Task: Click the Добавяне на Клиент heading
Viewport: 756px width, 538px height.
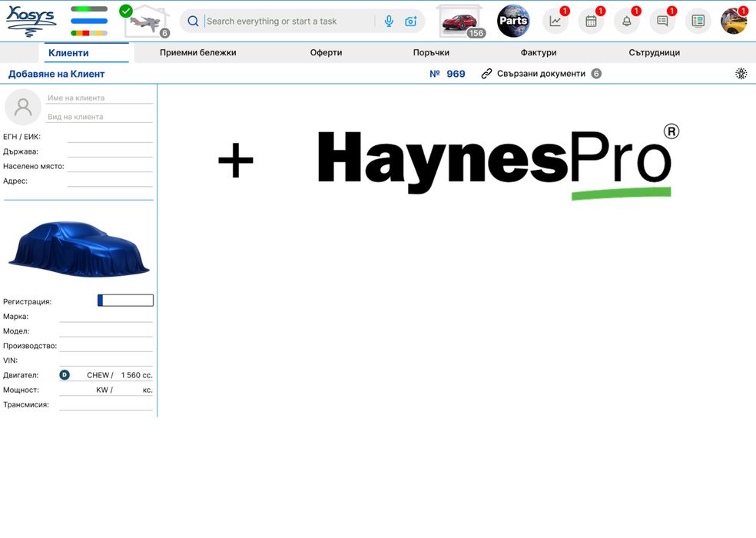Action: 56,74
